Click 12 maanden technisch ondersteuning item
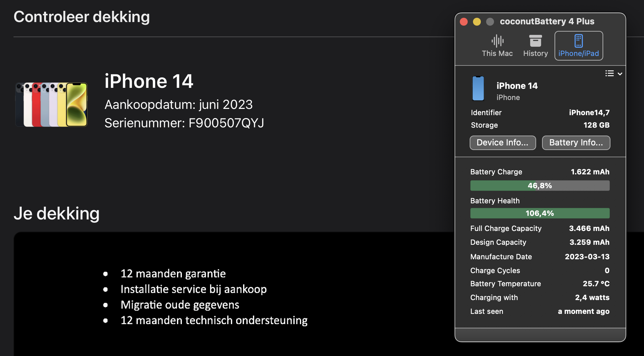This screenshot has width=644, height=356. point(214,320)
